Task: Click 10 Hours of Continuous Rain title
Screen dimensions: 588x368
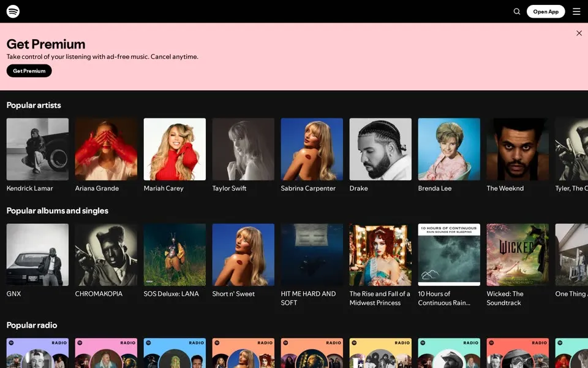Action: pos(445,298)
